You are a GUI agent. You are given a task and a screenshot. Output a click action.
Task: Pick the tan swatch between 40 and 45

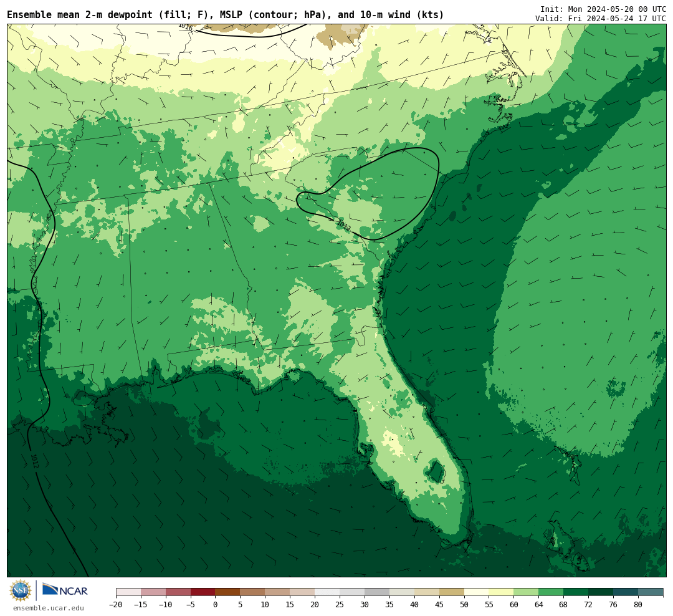(x=427, y=592)
